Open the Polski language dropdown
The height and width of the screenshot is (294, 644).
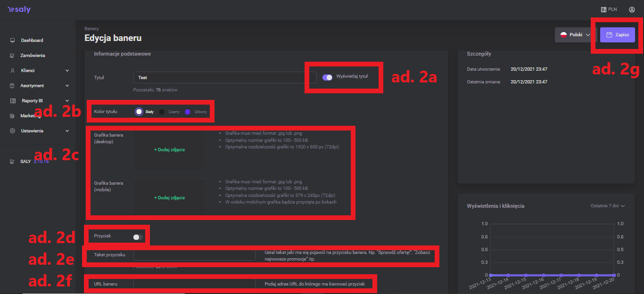576,35
